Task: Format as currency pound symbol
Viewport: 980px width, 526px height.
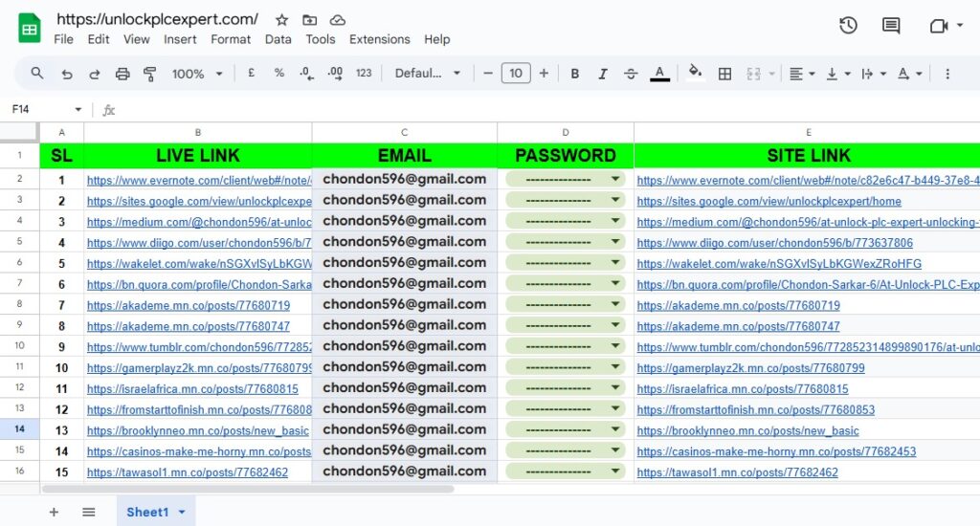Action: coord(252,73)
